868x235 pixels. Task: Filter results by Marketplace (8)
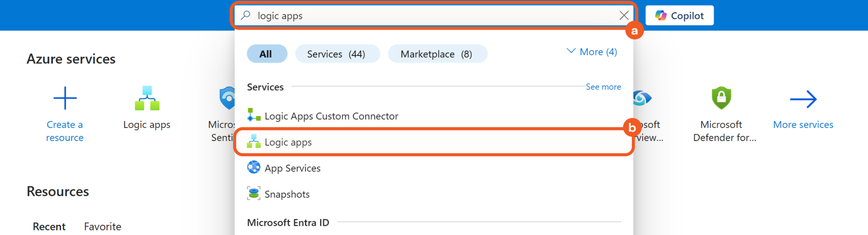(437, 54)
